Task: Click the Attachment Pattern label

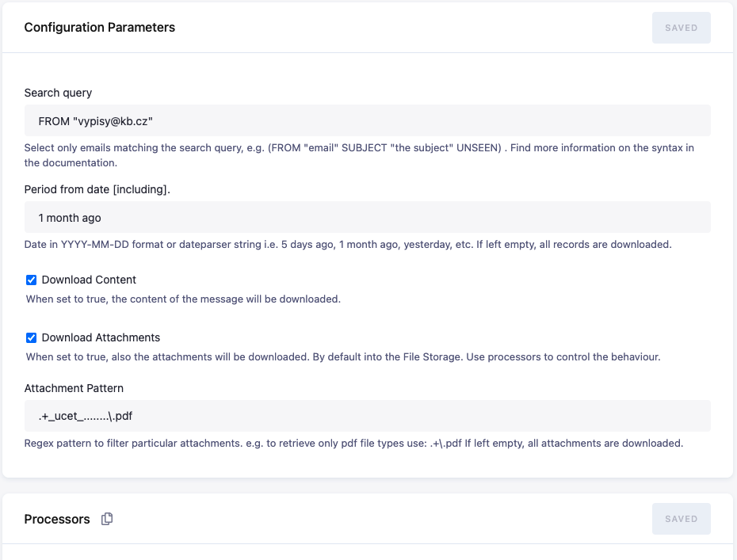Action: tap(74, 388)
